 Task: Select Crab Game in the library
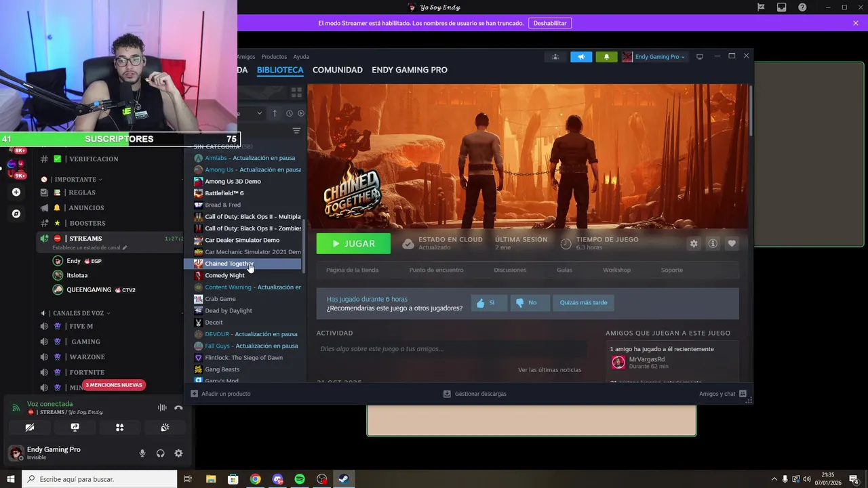pyautogui.click(x=247, y=299)
